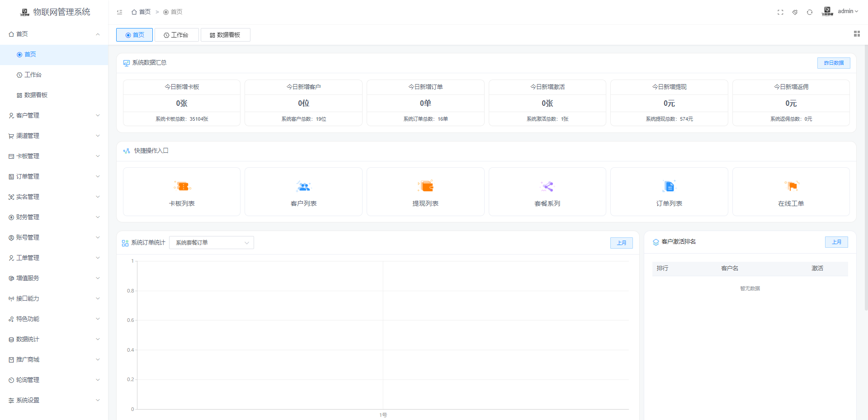Image resolution: width=868 pixels, height=420 pixels.
Task: Select the 首页 tab
Action: point(134,35)
